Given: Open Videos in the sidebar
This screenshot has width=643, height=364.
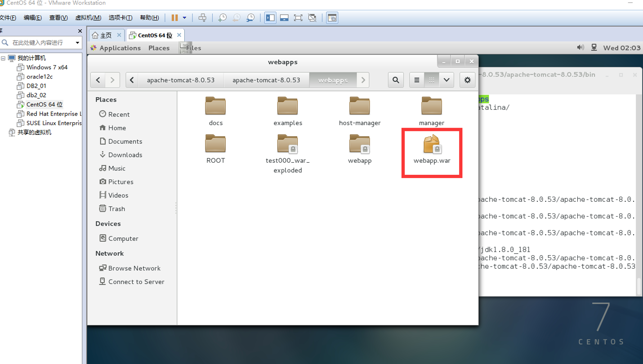Looking at the screenshot, I should 114,195.
